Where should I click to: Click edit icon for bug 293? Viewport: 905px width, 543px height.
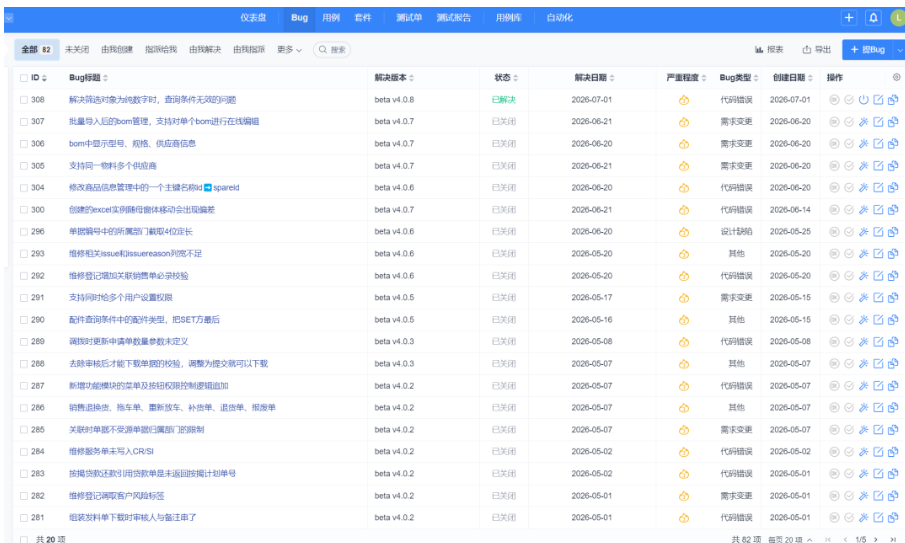click(x=878, y=254)
